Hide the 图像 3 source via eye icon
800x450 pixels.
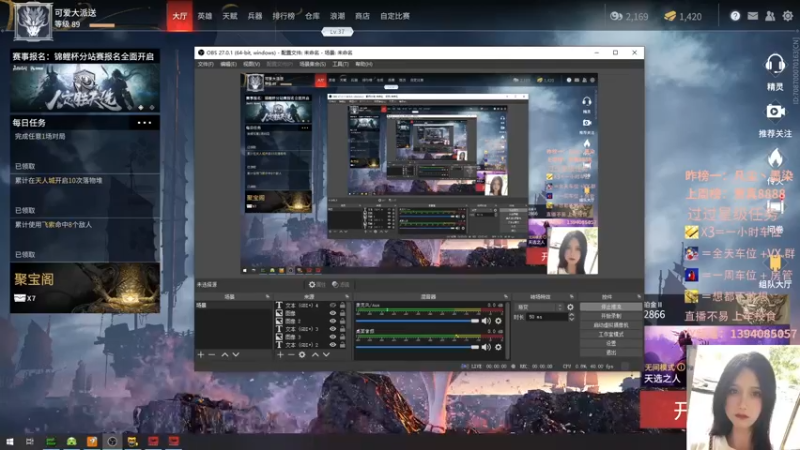[333, 337]
